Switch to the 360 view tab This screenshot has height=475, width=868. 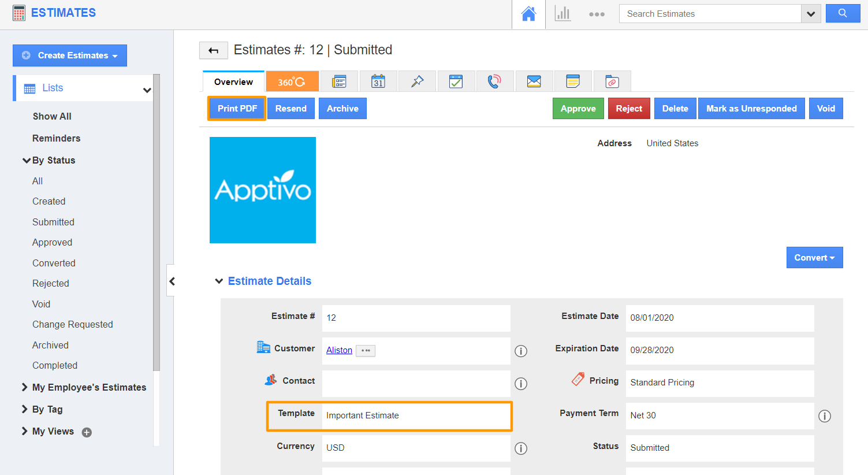[292, 81]
